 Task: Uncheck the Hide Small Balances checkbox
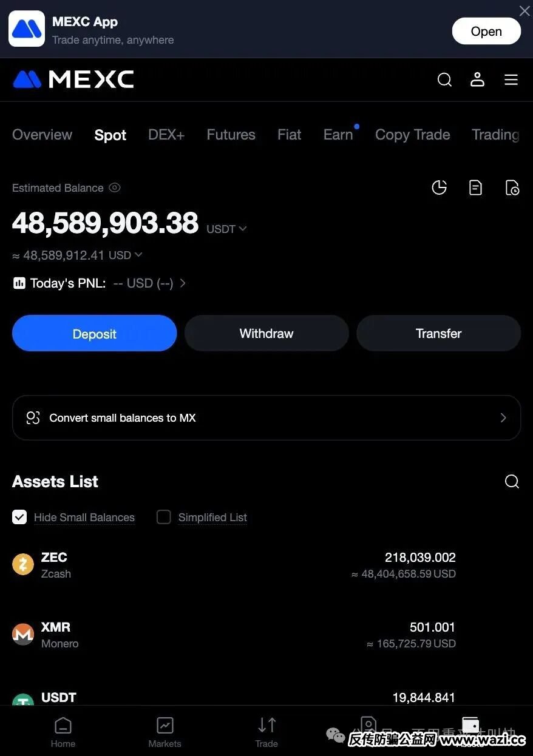19,517
